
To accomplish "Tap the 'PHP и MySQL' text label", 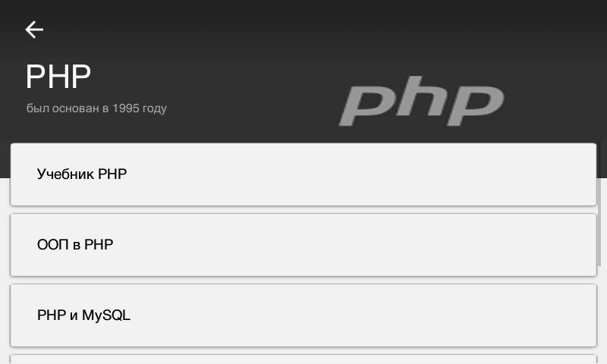I will (x=83, y=315).
